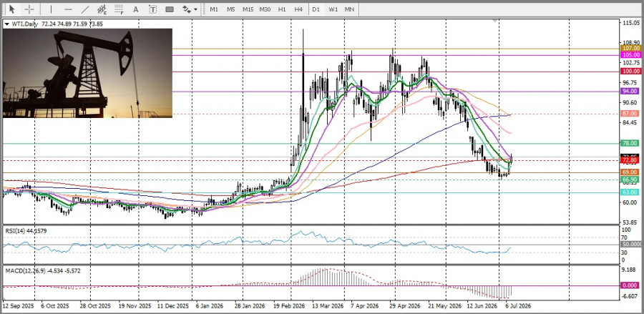This screenshot has height=314, width=644.
Task: Select the horizontal line tool
Action: tap(68, 9)
